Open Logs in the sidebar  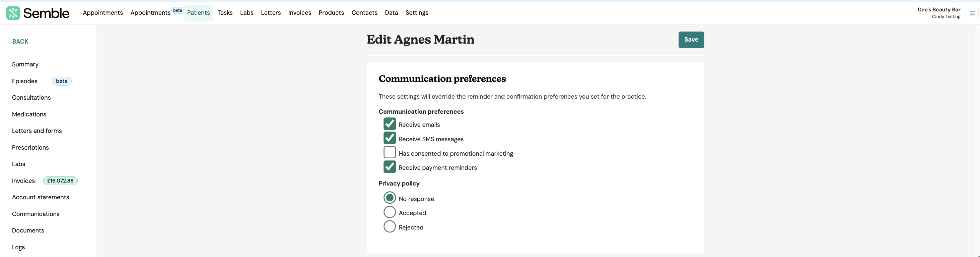[x=18, y=247]
